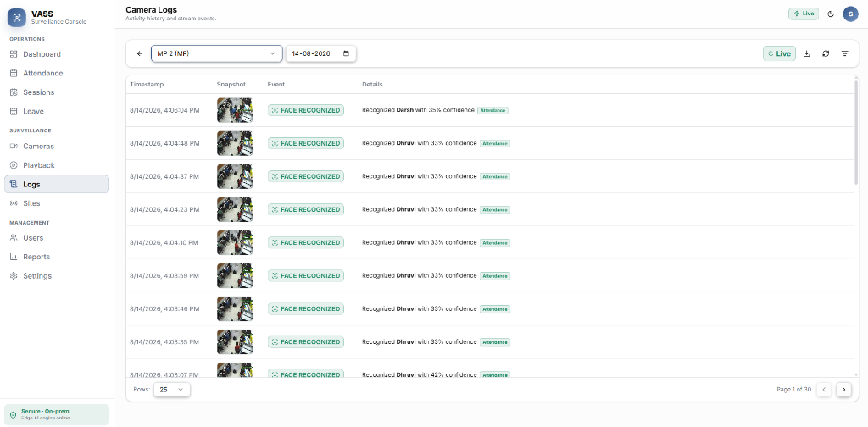Click FACE RECOGNIZED badge at 4:06:04 PM
The width and height of the screenshot is (868, 427).
305,110
